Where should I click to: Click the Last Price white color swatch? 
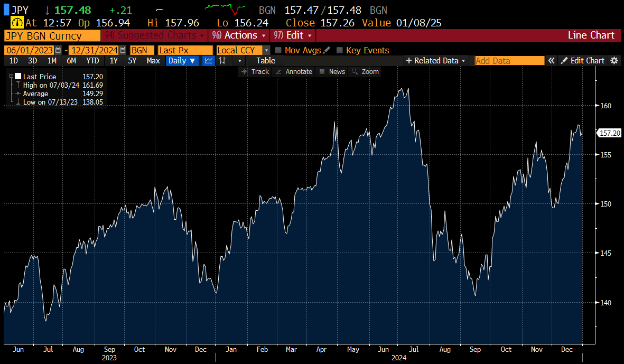[18, 77]
